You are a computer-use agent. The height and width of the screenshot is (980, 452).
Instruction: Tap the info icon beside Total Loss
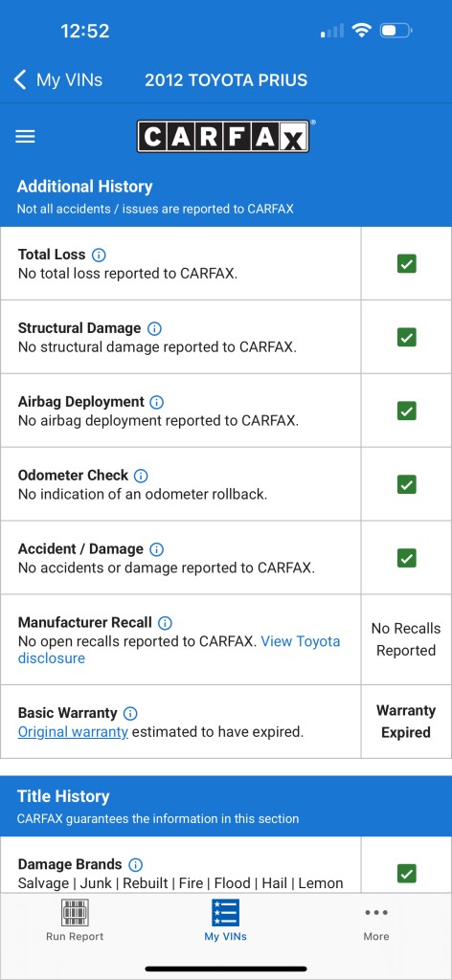coord(99,255)
